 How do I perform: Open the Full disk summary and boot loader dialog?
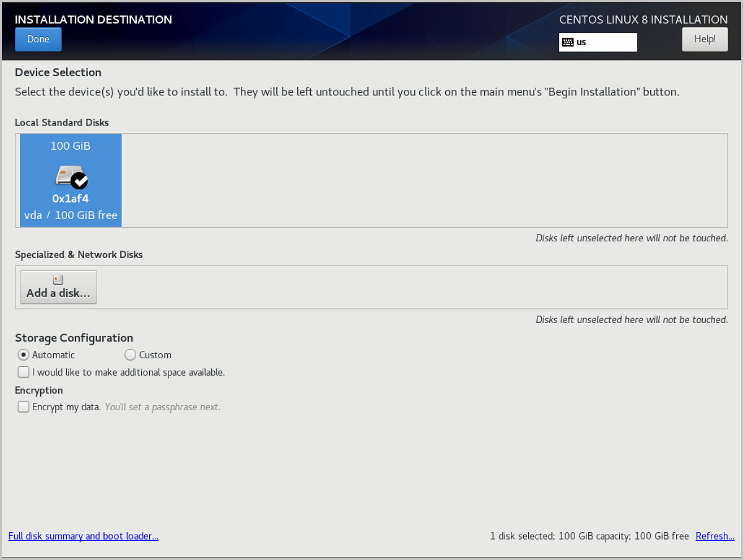coord(83,536)
